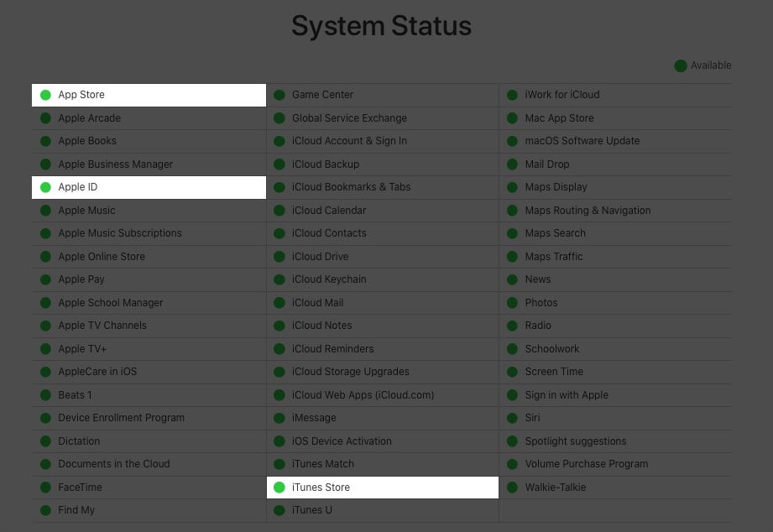This screenshot has height=532, width=773.
Task: Click the iCloud Keychain text
Action: pyautogui.click(x=329, y=279)
